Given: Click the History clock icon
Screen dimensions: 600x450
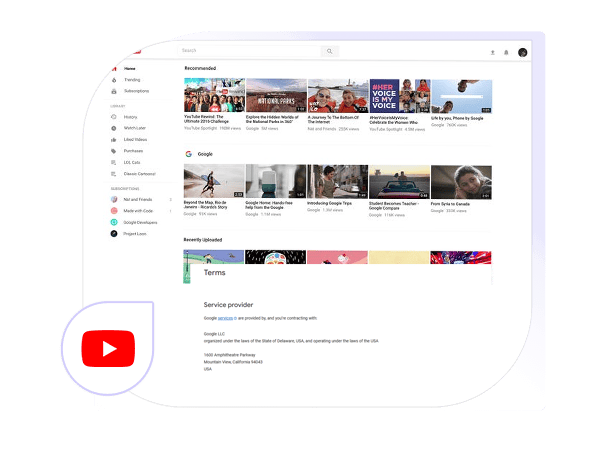Looking at the screenshot, I should click(114, 117).
